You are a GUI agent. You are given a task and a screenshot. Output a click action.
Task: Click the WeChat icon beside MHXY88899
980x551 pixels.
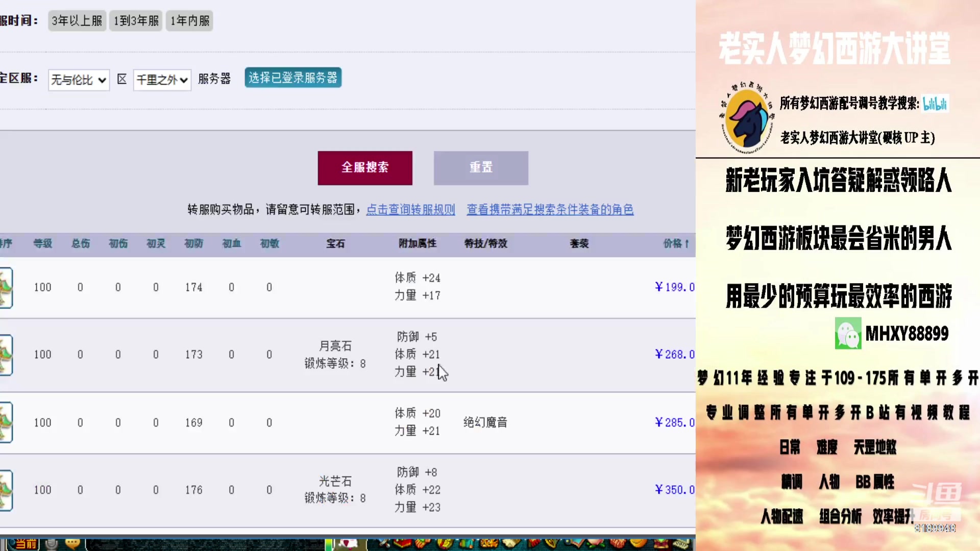[x=848, y=333]
